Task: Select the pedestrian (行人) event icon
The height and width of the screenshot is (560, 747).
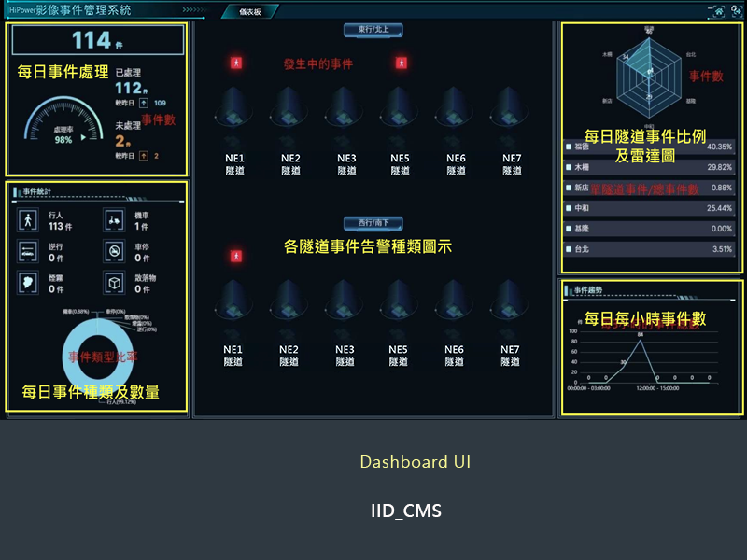Action: coord(28,219)
